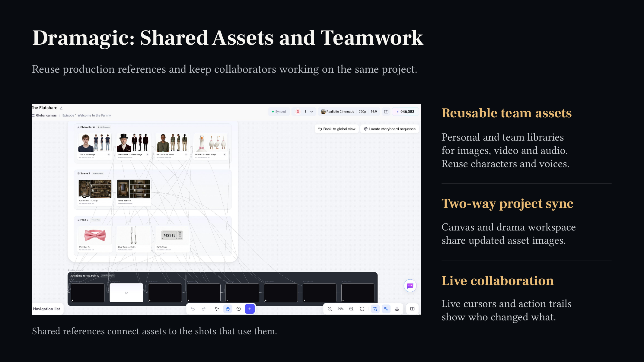Toggle the curved connection-lines view button
Image resolution: width=644 pixels, height=362 pixels.
click(x=375, y=309)
